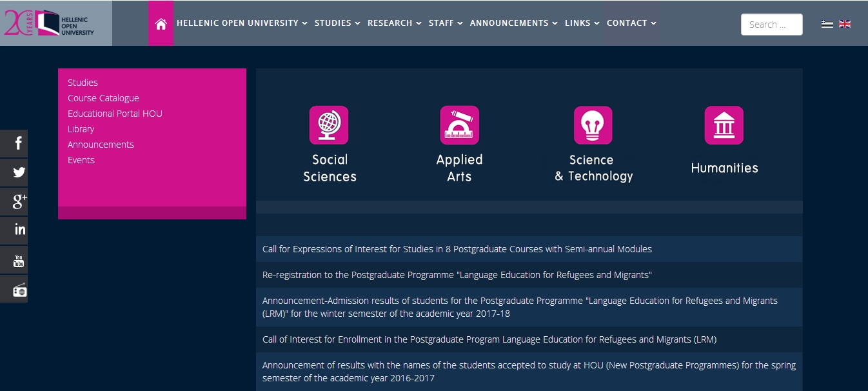Expand the Studies dropdown menu

point(337,23)
